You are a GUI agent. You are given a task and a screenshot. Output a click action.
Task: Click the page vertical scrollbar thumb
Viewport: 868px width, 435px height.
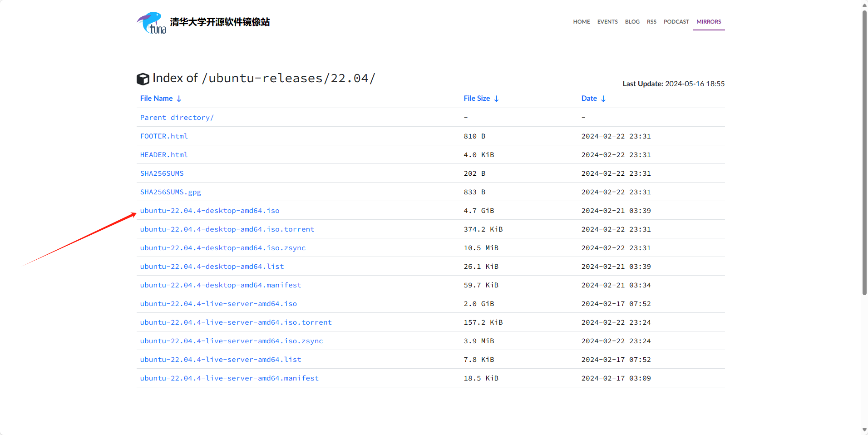[864, 153]
